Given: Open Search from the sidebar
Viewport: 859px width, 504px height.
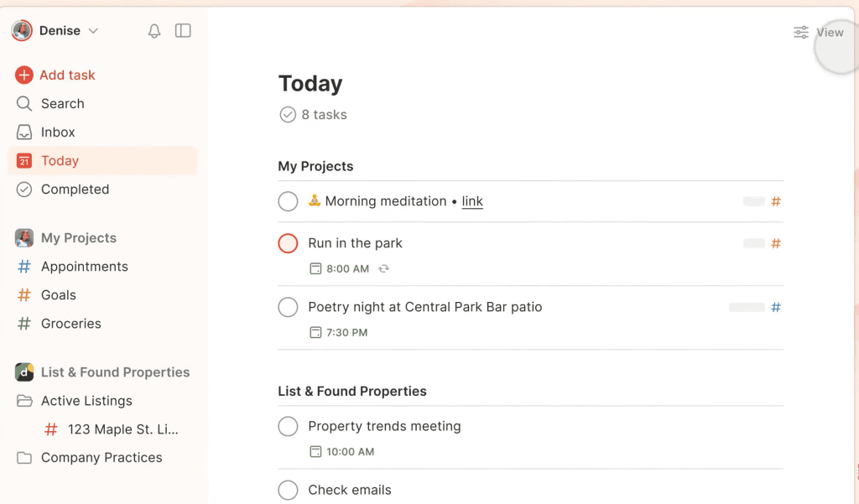Looking at the screenshot, I should (x=62, y=104).
